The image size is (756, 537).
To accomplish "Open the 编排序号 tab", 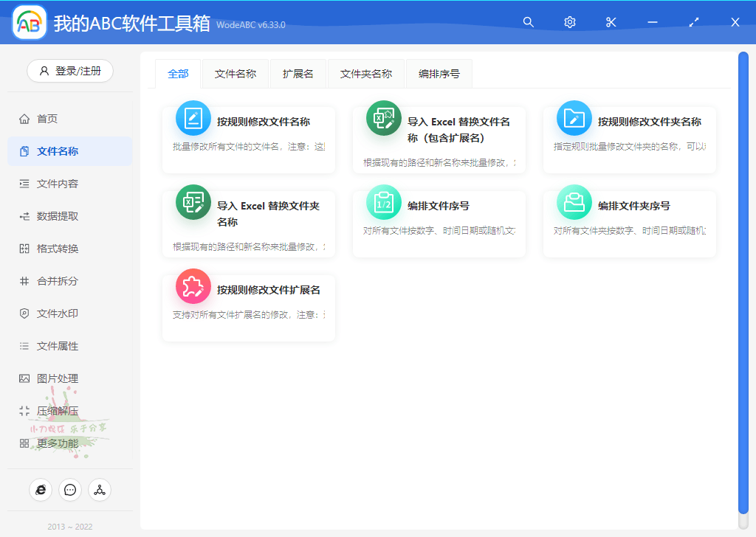I will 439,74.
